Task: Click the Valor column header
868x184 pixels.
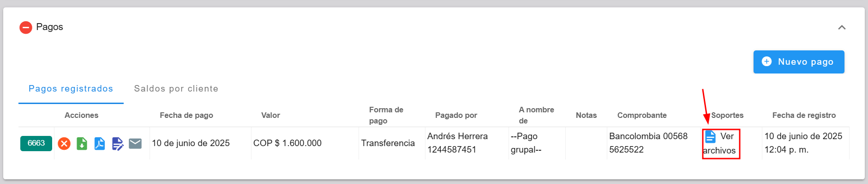Action: 270,116
